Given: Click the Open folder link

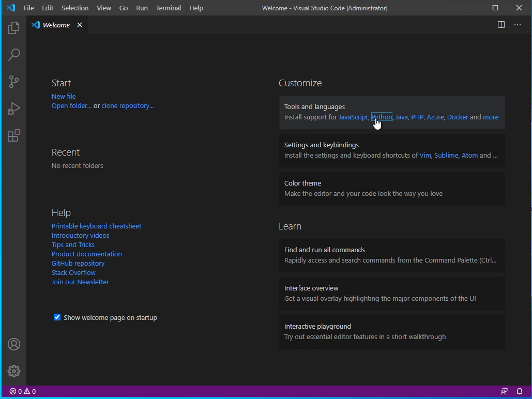Looking at the screenshot, I should [x=71, y=106].
